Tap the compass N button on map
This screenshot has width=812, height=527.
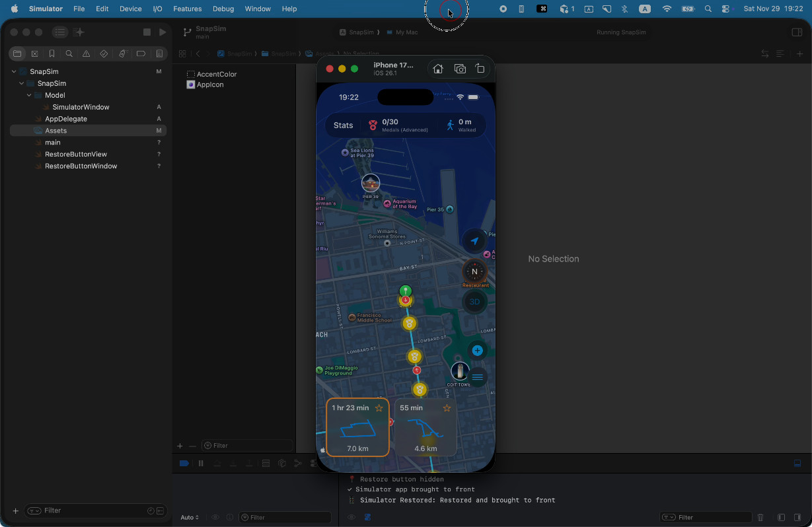(x=474, y=271)
